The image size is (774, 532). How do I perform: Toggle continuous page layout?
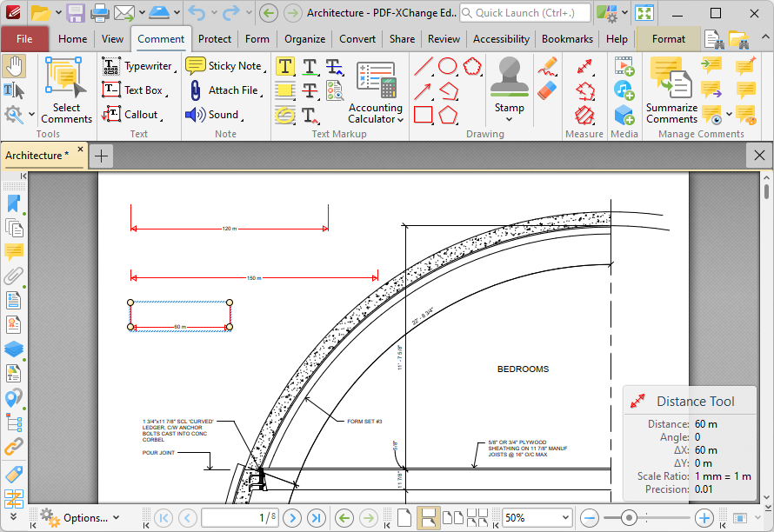point(427,518)
